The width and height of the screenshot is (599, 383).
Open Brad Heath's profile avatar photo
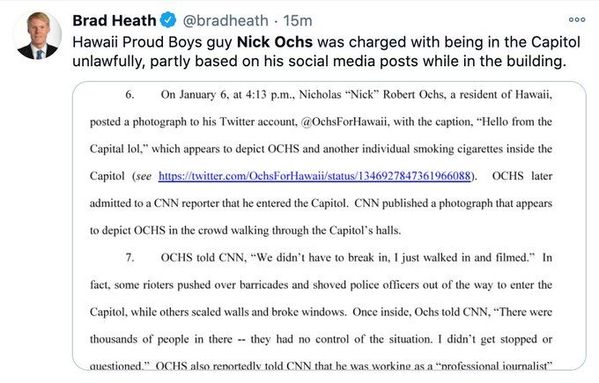(37, 35)
